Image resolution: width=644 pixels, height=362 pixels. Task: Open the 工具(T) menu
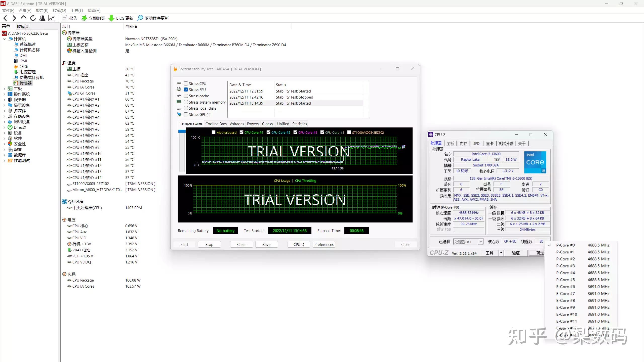coord(77,10)
